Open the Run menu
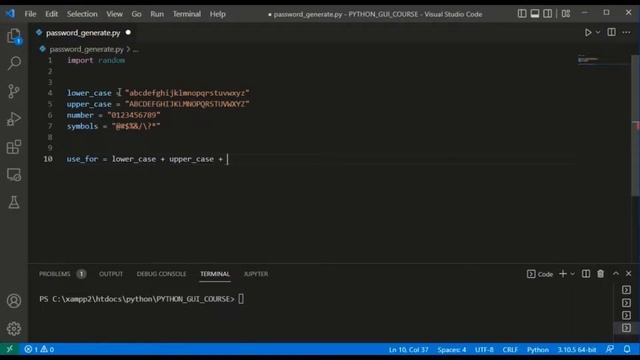The width and height of the screenshot is (640, 360). click(157, 14)
